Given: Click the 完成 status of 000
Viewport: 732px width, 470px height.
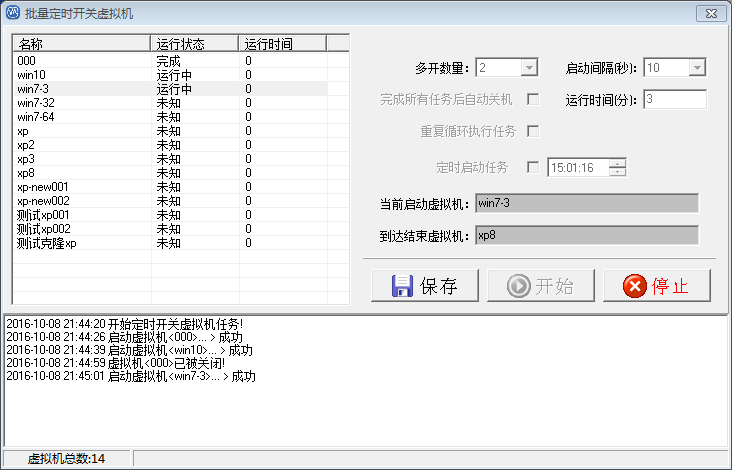Looking at the screenshot, I should pyautogui.click(x=168, y=61).
